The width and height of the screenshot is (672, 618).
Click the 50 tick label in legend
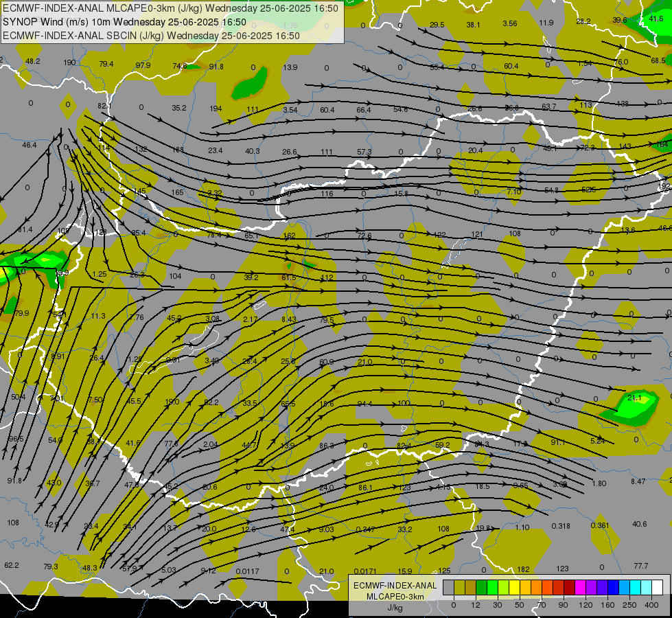click(520, 605)
